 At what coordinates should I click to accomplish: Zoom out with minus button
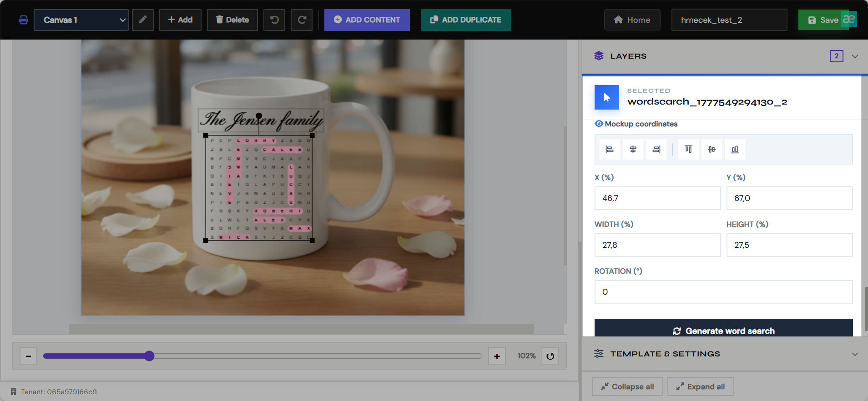[x=28, y=356]
